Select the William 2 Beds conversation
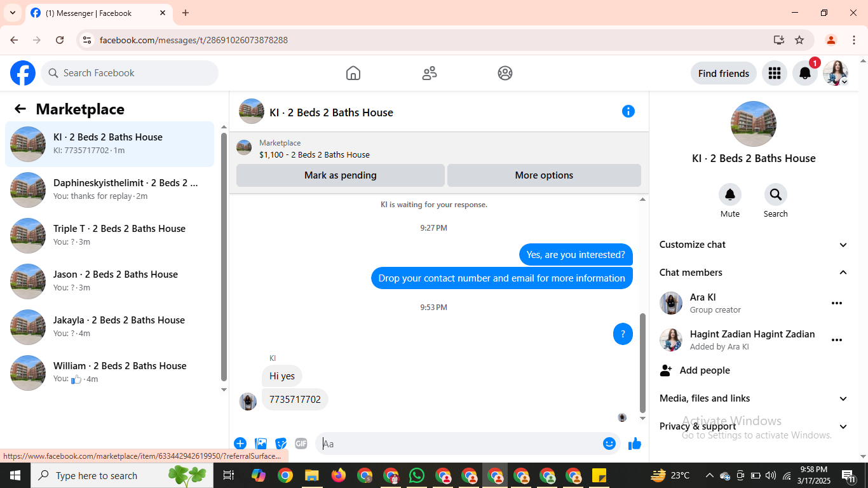868x488 pixels. (109, 372)
